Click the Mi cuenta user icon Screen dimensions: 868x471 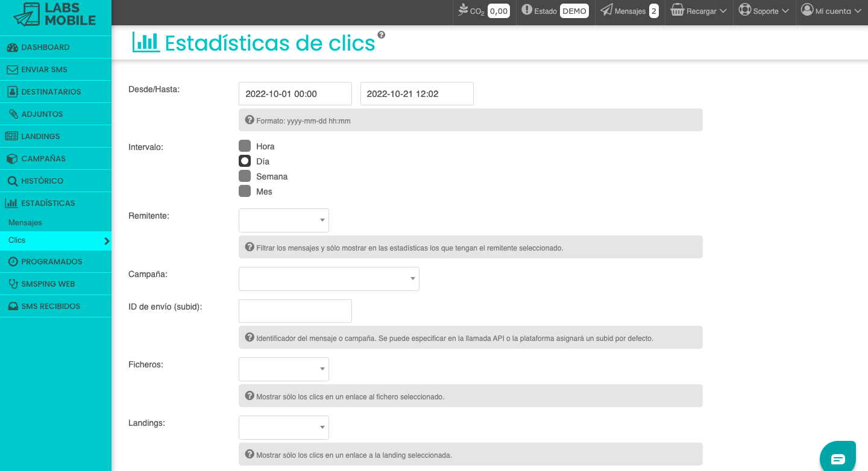pos(807,10)
